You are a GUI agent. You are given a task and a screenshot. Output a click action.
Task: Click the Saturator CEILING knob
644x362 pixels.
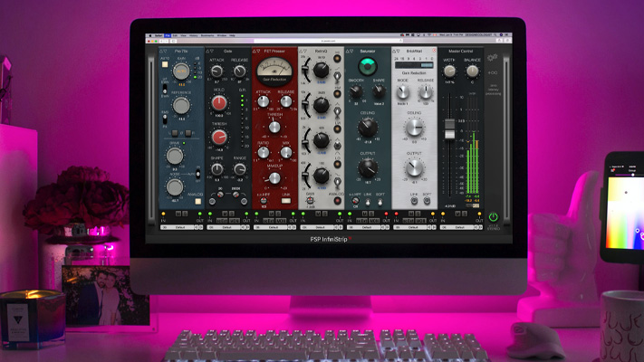point(368,128)
